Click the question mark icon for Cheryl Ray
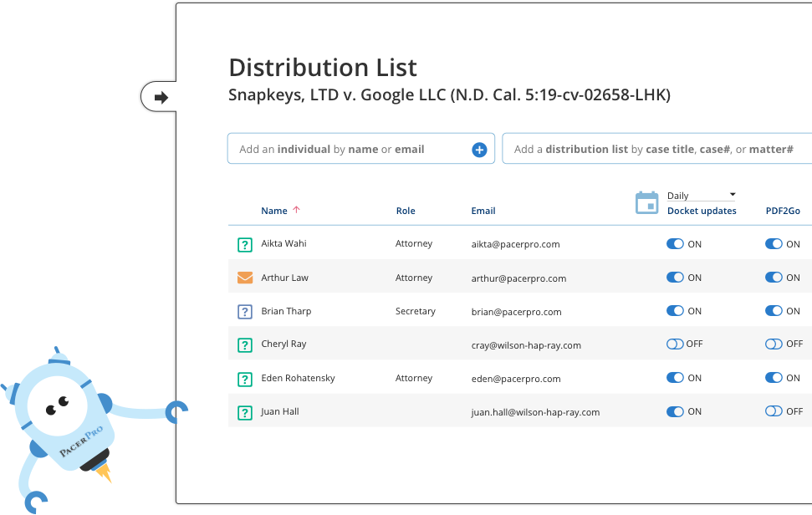 [x=245, y=344]
